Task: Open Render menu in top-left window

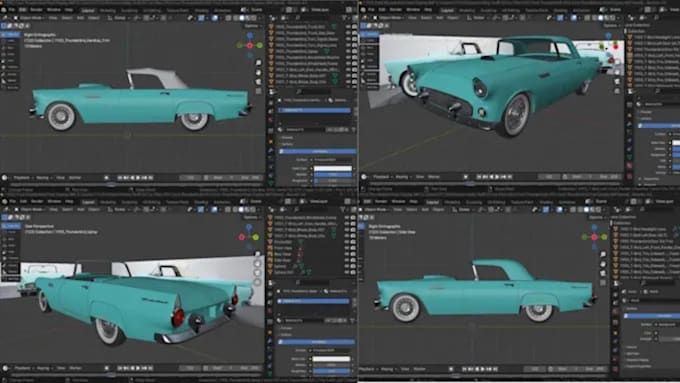Action: [x=36, y=10]
